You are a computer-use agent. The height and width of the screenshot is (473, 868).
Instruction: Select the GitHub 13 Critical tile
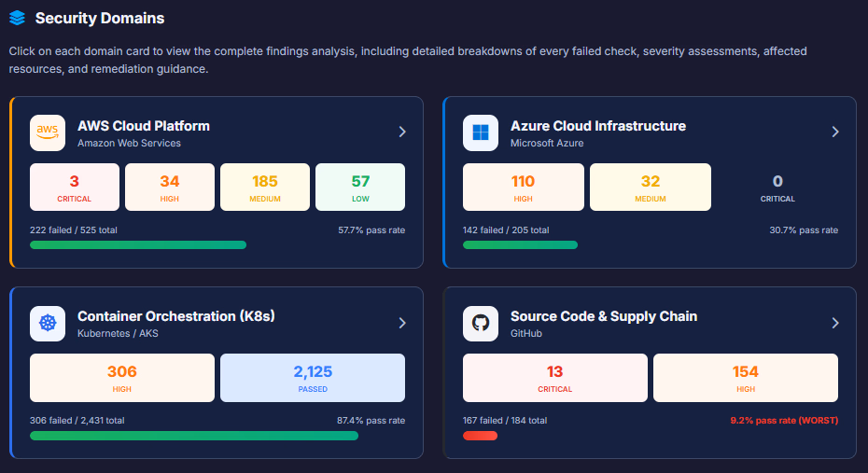554,378
